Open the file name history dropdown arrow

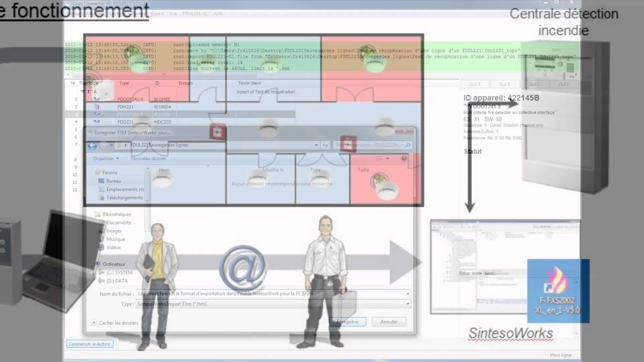click(408, 294)
